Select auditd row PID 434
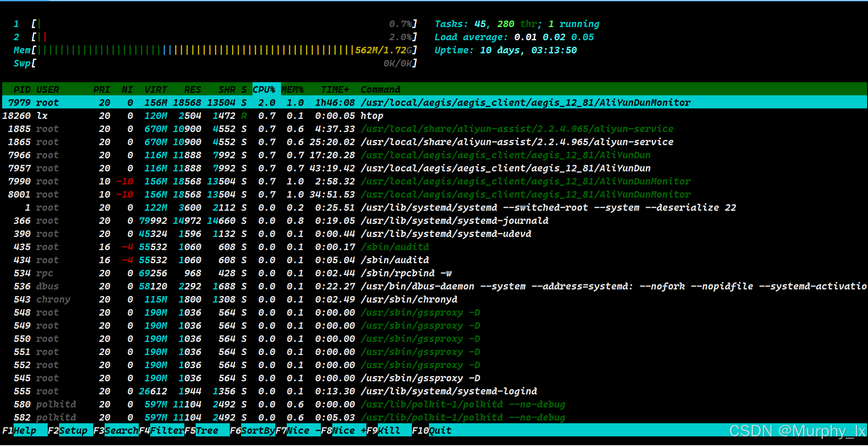868x446 pixels. 434,260
